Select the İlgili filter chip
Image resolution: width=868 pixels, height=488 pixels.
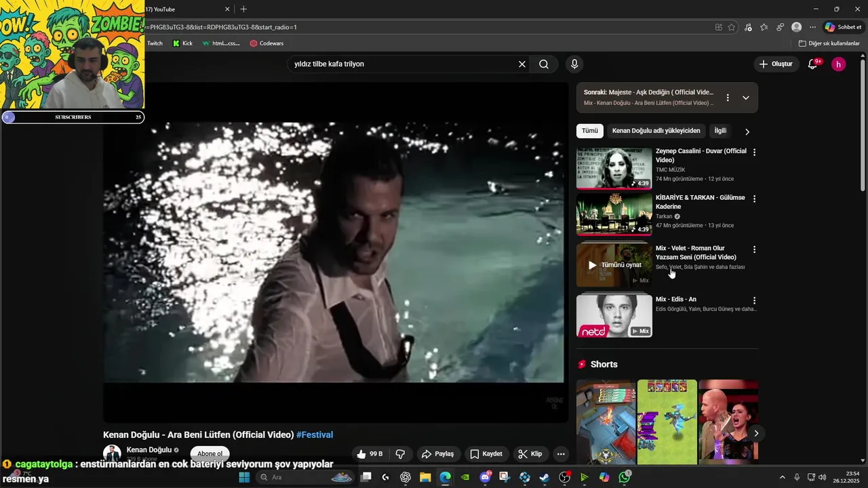[x=720, y=131]
